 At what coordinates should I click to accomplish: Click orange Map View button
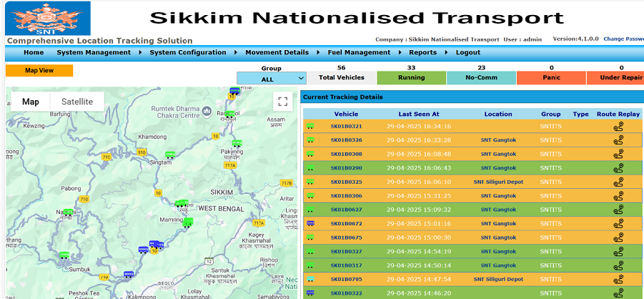tap(39, 70)
